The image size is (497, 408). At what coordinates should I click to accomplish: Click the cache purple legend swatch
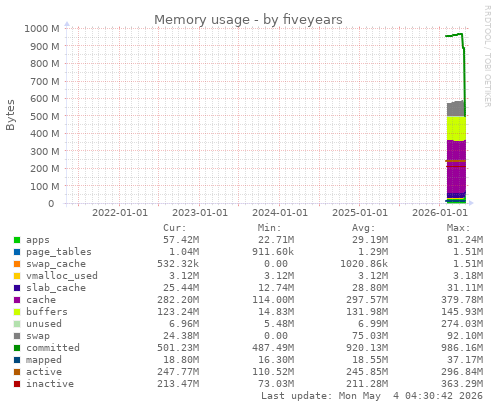coord(17,300)
